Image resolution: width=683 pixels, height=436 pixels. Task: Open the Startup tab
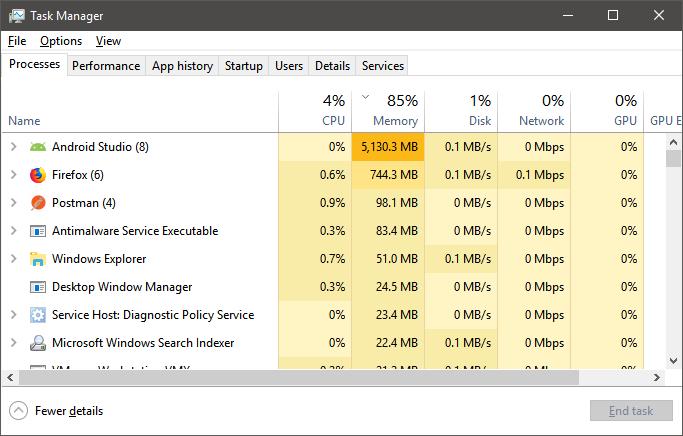pyautogui.click(x=243, y=66)
